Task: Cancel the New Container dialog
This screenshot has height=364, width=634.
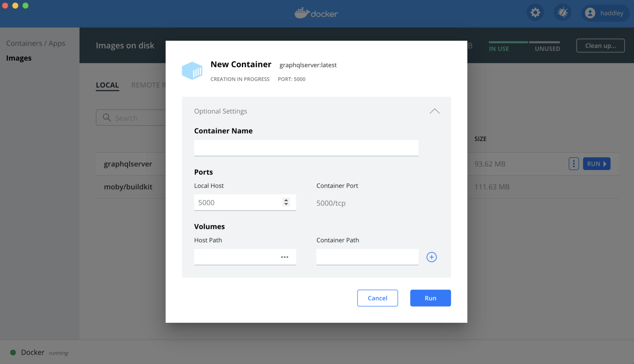Action: 377,298
